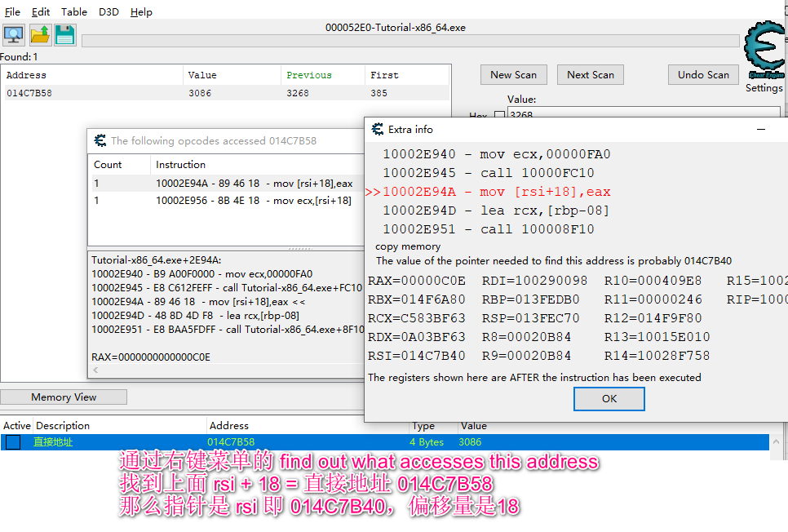Click the RBX=014F6A80 register
This screenshot has height=532, width=788.
(417, 299)
